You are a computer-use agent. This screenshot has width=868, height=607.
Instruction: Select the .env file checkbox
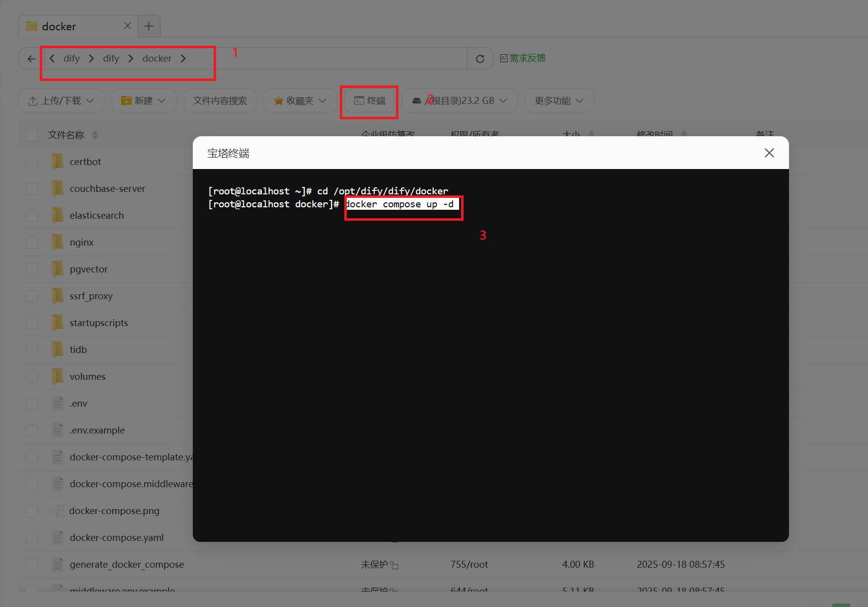[x=31, y=403]
